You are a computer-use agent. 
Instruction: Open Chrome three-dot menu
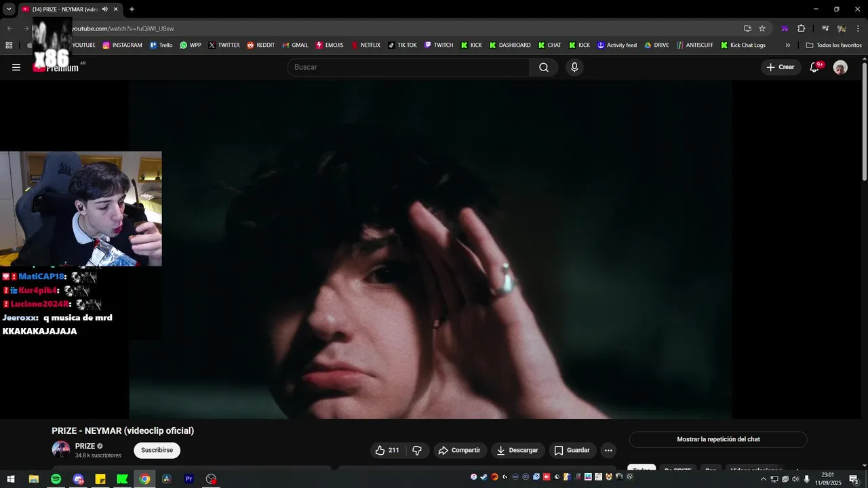click(859, 28)
